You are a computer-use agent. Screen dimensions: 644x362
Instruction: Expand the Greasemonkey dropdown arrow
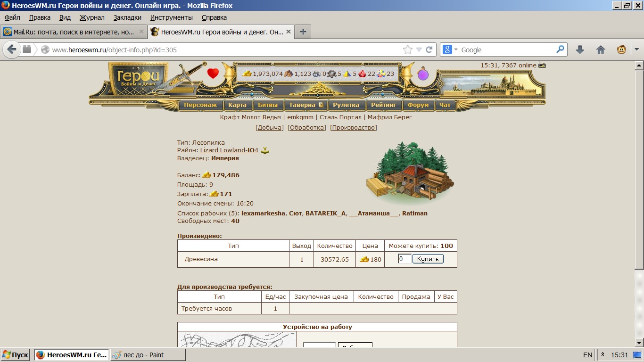[x=636, y=49]
